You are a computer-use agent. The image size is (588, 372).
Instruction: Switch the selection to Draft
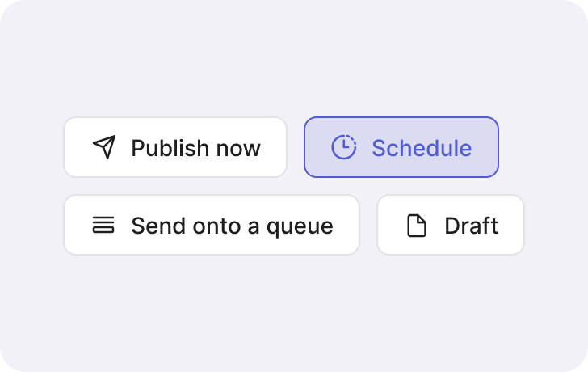(450, 225)
